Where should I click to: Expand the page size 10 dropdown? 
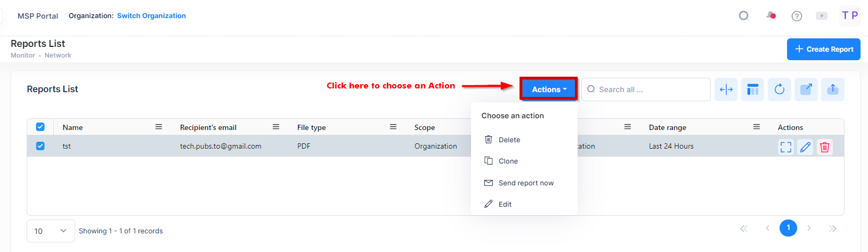pos(51,231)
